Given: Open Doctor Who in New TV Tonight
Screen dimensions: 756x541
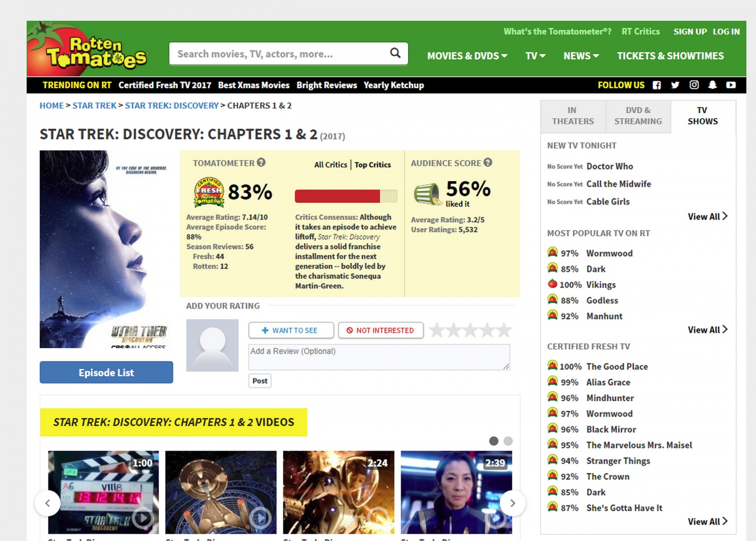Looking at the screenshot, I should point(610,166).
